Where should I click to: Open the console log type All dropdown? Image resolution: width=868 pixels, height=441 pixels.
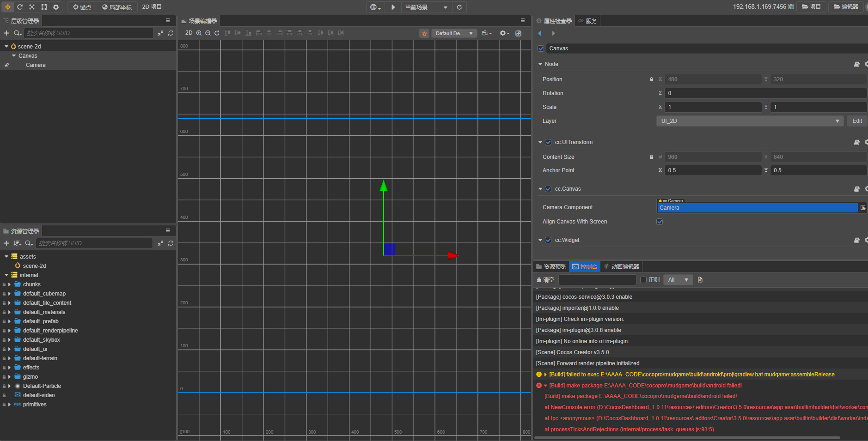point(678,280)
